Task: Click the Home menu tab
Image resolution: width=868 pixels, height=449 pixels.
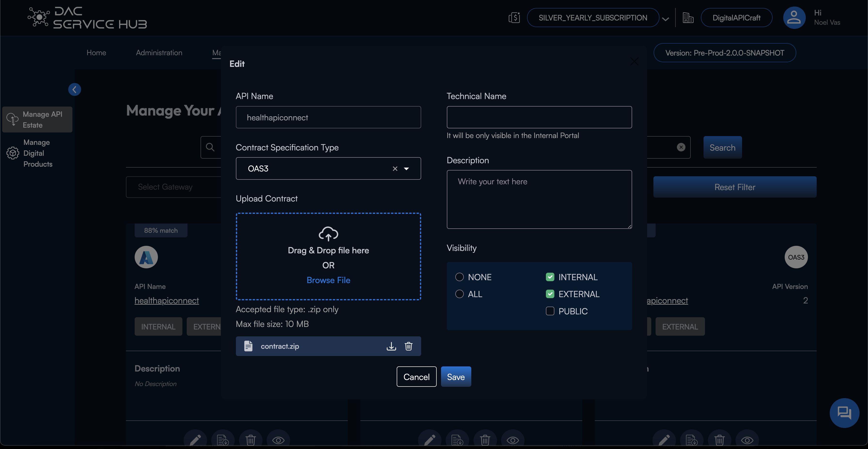Action: [x=96, y=52]
